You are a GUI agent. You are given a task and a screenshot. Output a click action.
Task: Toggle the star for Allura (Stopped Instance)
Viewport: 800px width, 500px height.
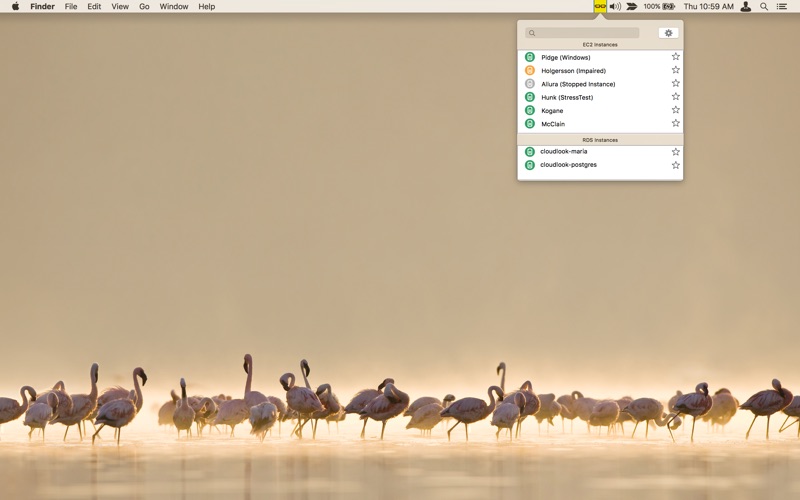(676, 83)
